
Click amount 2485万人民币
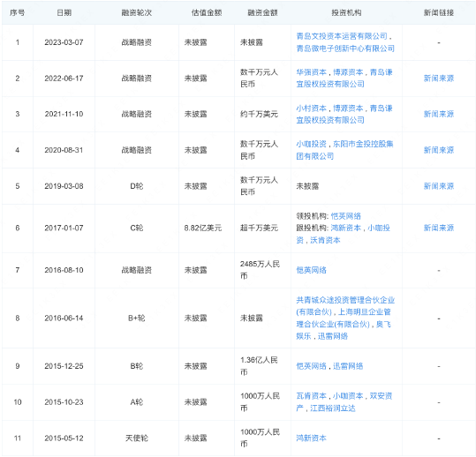pos(260,270)
